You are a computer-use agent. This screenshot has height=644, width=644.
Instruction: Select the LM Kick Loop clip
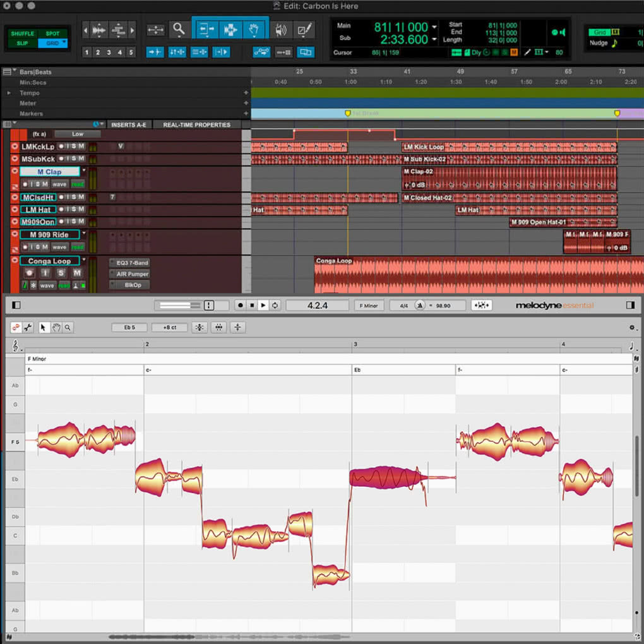(x=509, y=146)
